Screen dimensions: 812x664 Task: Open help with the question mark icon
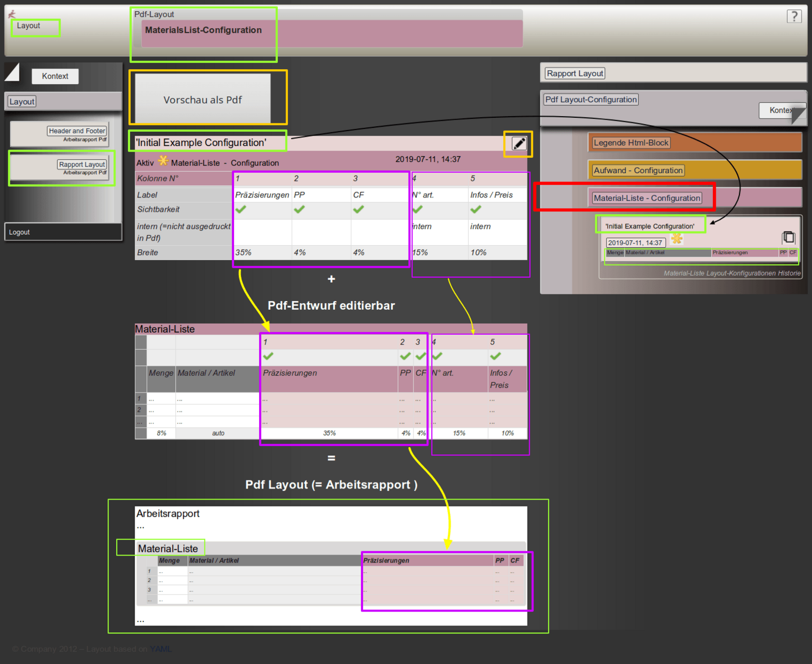pyautogui.click(x=794, y=17)
